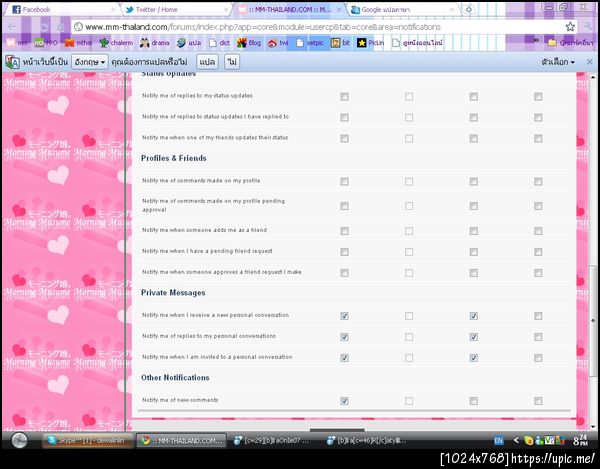Image resolution: width=600 pixels, height=469 pixels.
Task: Open the Google translate tab
Action: point(403,10)
